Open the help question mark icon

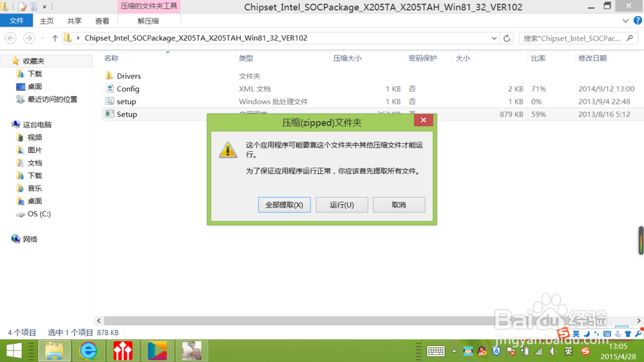coord(638,21)
